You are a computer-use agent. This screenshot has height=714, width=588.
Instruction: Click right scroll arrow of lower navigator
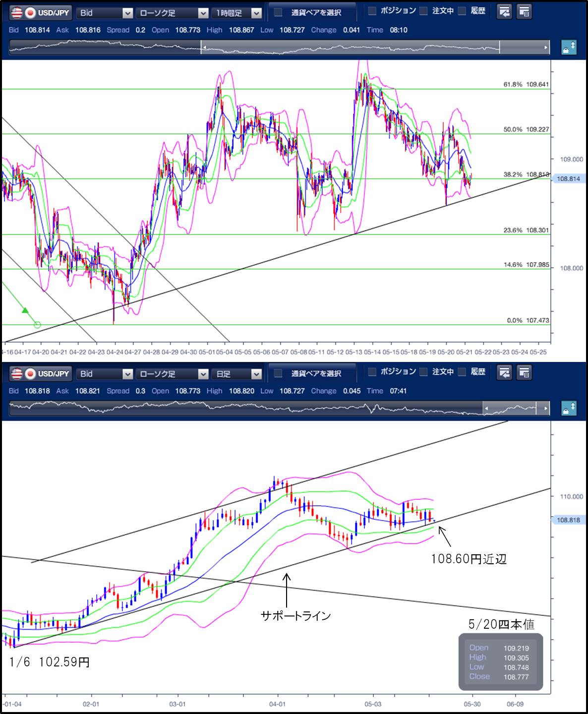[x=546, y=409]
